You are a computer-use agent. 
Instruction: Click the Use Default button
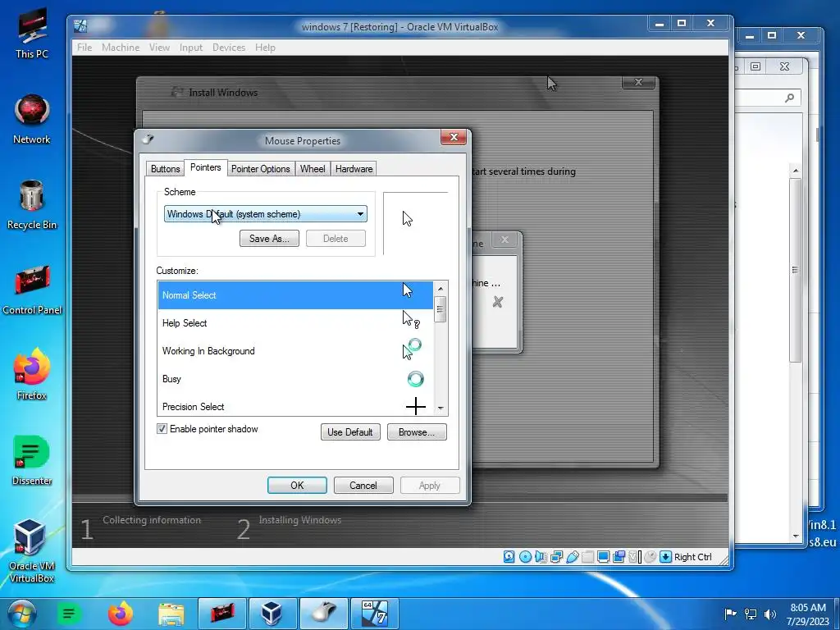(350, 431)
